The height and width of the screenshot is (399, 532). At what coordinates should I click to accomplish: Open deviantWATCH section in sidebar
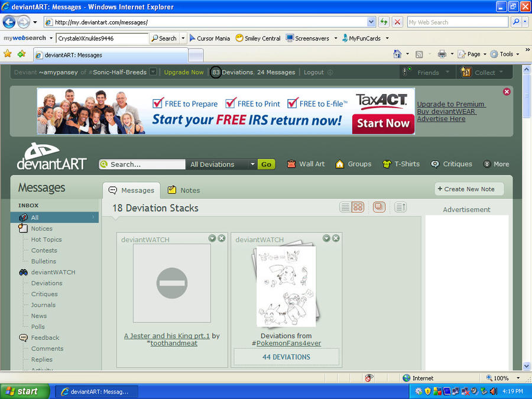pos(53,272)
